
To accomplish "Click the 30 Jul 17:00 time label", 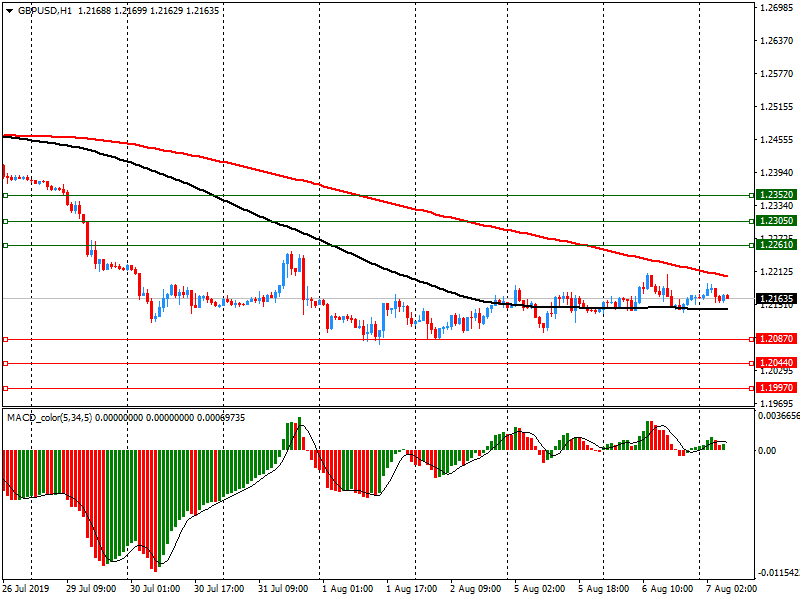I will pyautogui.click(x=219, y=589).
